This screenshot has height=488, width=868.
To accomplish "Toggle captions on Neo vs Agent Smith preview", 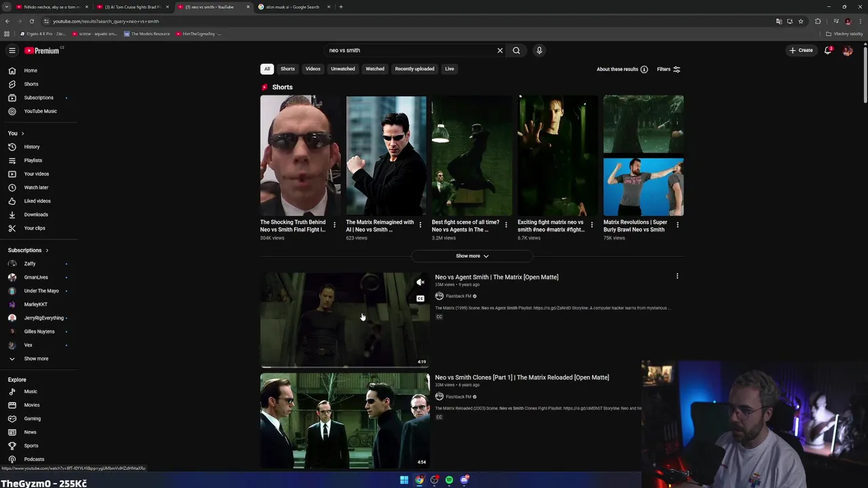I will 420,298.
